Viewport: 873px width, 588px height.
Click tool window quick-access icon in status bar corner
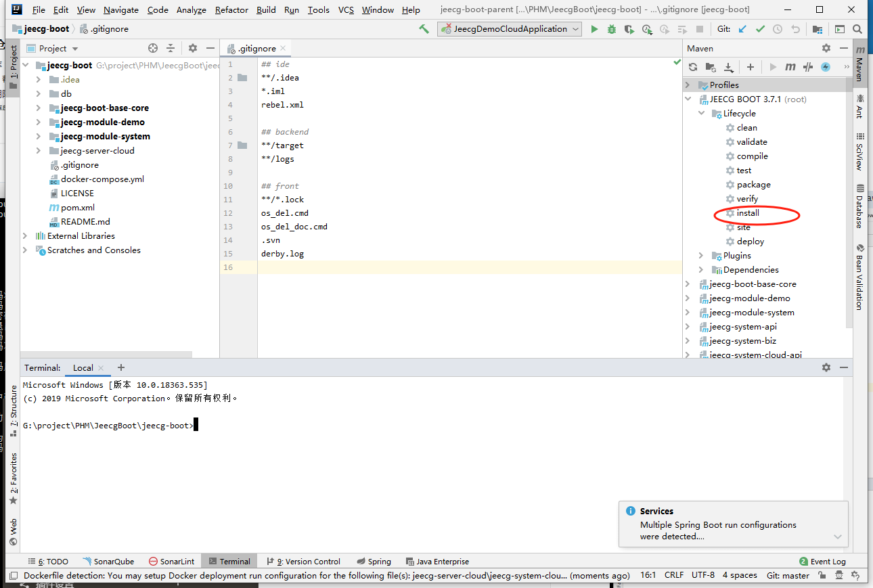(x=13, y=576)
